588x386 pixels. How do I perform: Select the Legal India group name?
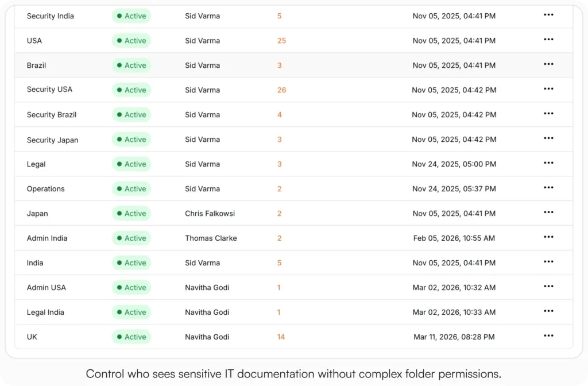[45, 312]
